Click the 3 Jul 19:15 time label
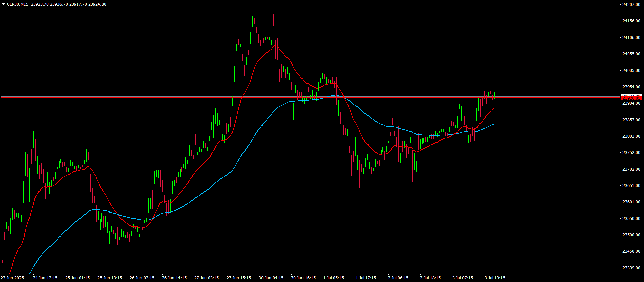This screenshot has height=282, width=644. click(x=495, y=278)
